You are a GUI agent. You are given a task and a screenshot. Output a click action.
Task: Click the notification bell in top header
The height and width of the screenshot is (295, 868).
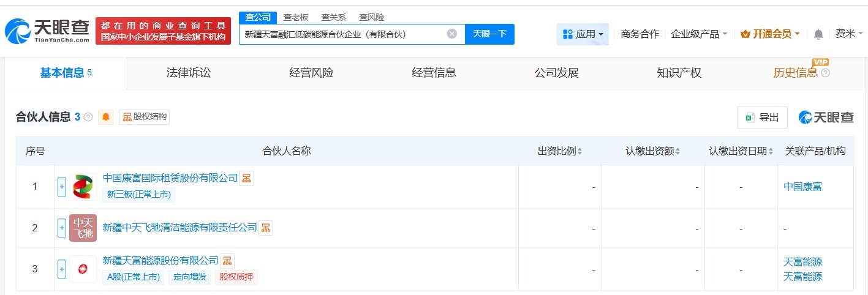point(818,34)
